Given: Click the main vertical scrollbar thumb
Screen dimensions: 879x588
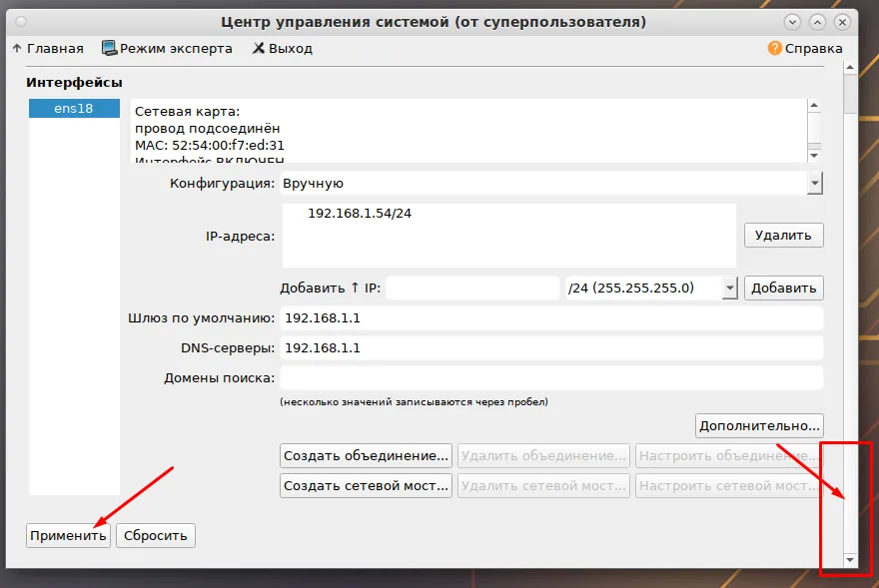Looking at the screenshot, I should pyautogui.click(x=850, y=94).
